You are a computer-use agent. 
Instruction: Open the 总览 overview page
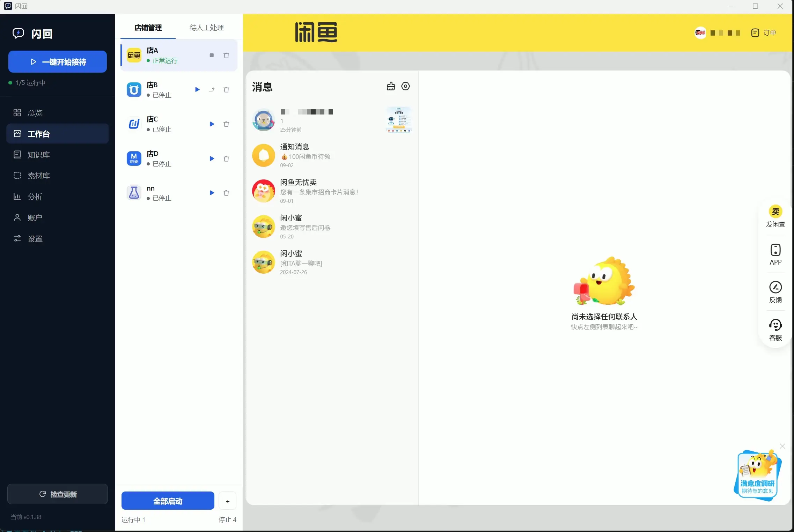click(x=58, y=113)
